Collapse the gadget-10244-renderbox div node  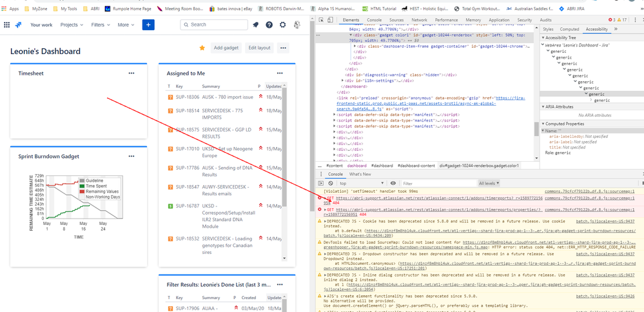coord(350,35)
